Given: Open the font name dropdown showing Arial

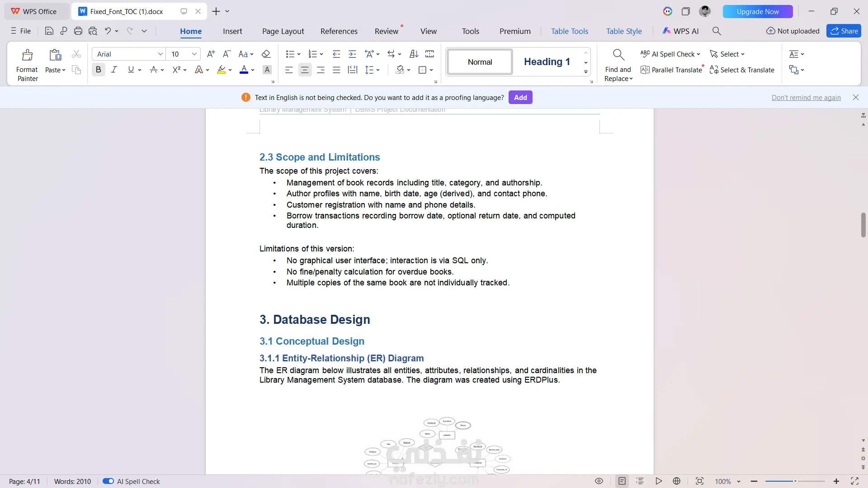Looking at the screenshot, I should pos(160,54).
